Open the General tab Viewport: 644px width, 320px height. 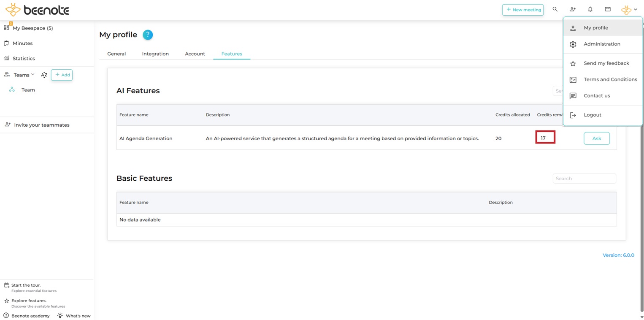[x=116, y=54]
